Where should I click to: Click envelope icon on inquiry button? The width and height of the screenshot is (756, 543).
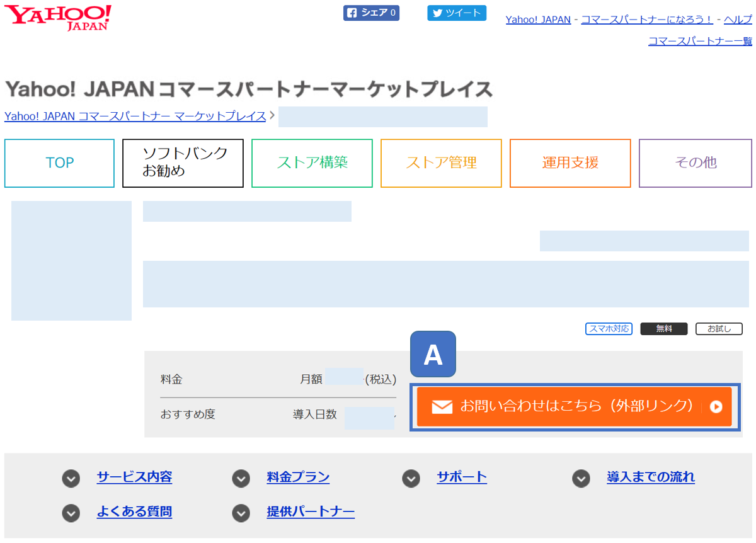(x=442, y=407)
